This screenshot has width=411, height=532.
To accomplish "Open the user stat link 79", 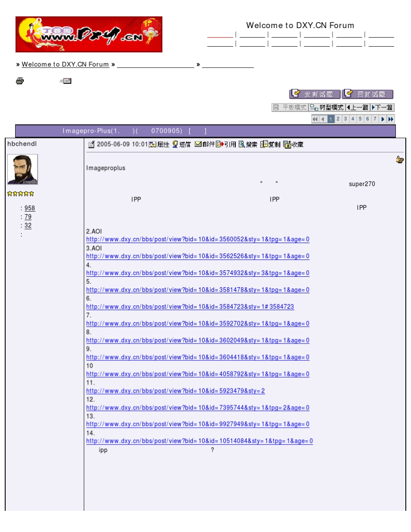I will tap(28, 217).
